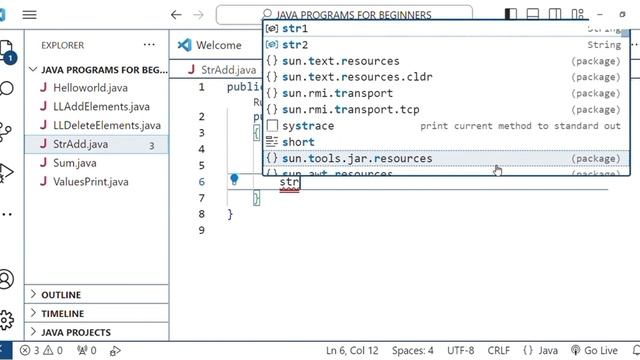The height and width of the screenshot is (360, 640).
Task: Open errors and warnings count in status bar
Action: tap(41, 350)
